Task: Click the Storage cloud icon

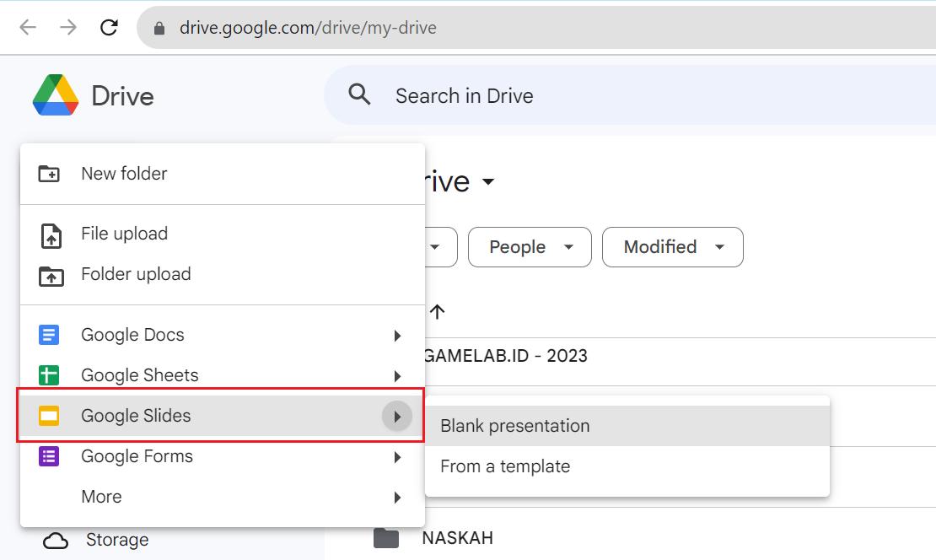Action: point(53,540)
